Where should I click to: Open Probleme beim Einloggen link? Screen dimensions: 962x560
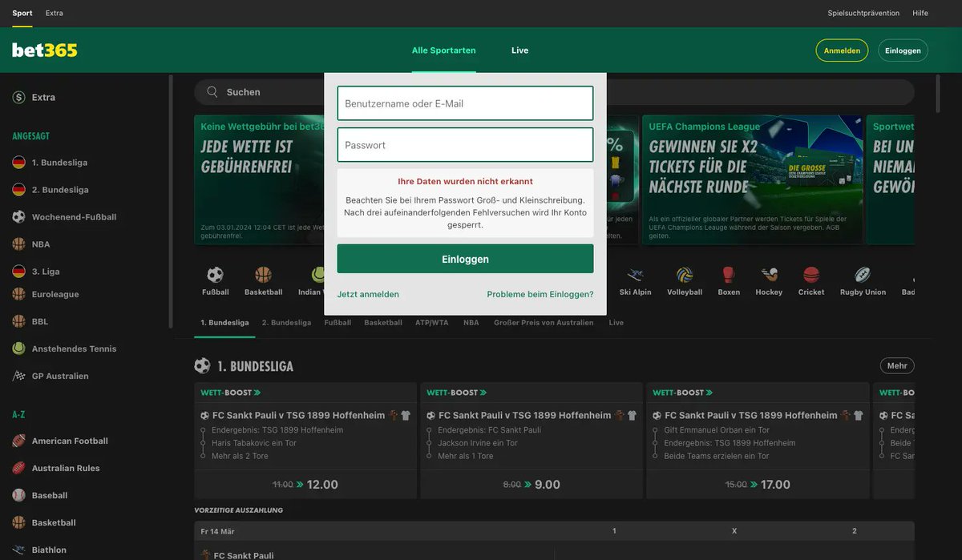click(x=540, y=294)
